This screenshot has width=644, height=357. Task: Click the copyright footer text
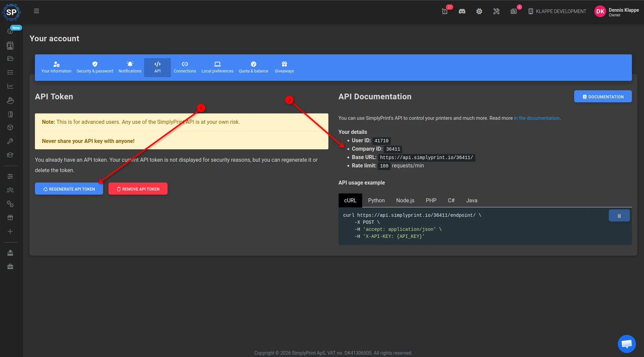(x=333, y=353)
